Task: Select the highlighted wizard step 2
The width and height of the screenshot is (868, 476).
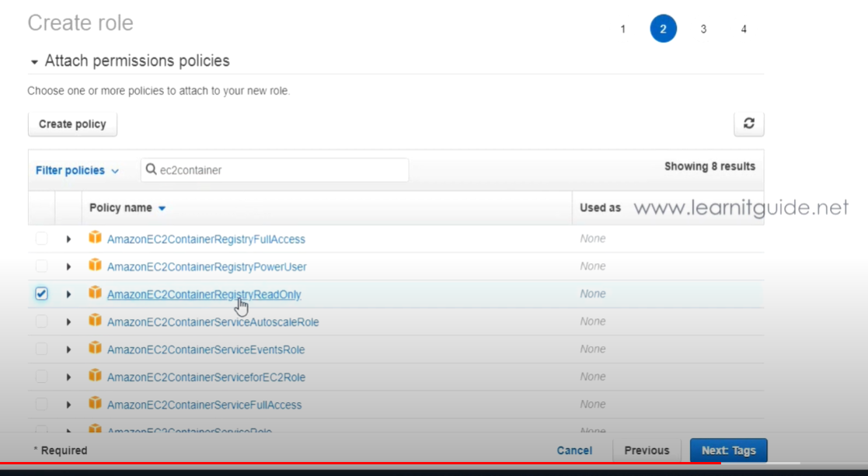Action: [x=663, y=29]
